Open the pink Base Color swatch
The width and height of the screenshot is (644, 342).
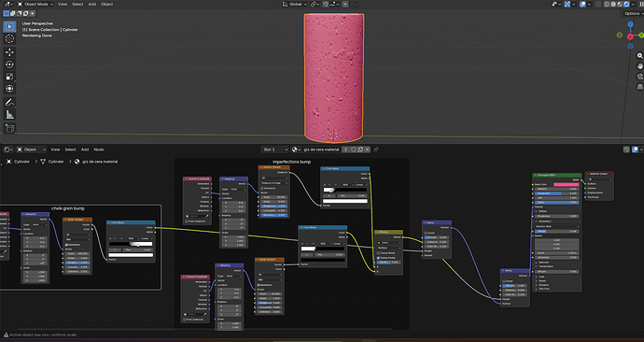[566, 185]
